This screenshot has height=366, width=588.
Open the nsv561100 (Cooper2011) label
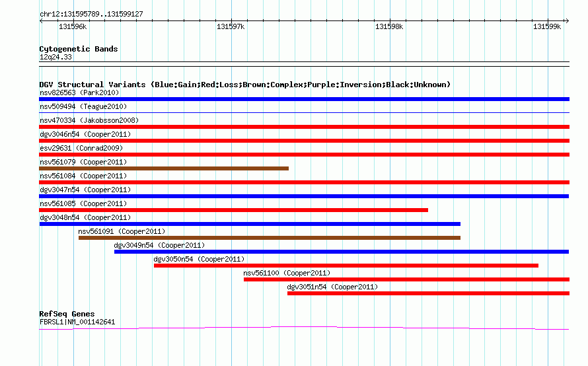coord(287,273)
